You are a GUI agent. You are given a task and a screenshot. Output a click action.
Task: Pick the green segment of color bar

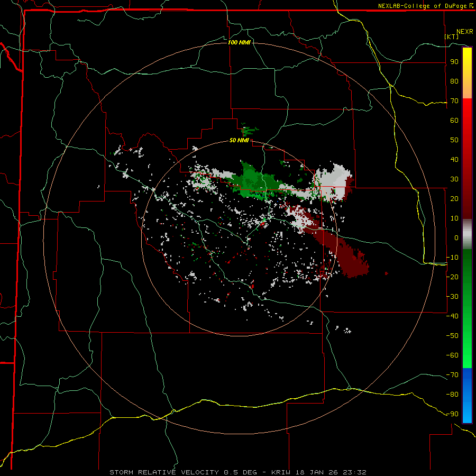pyautogui.click(x=467, y=309)
